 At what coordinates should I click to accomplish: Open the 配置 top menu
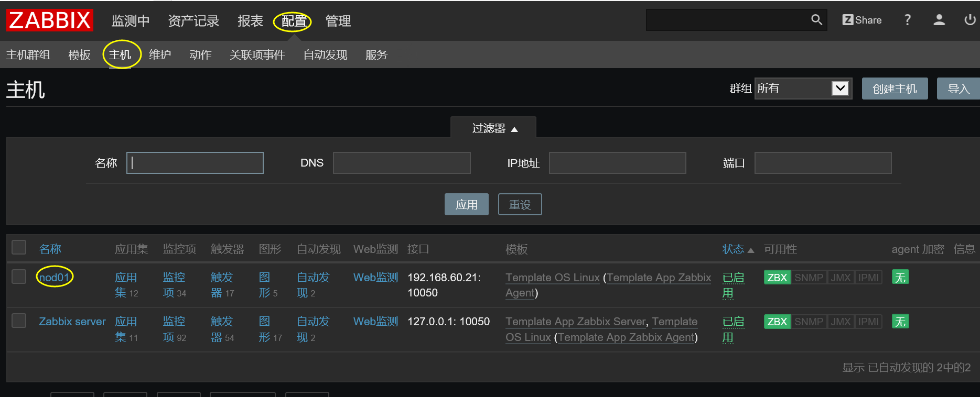[x=294, y=21]
